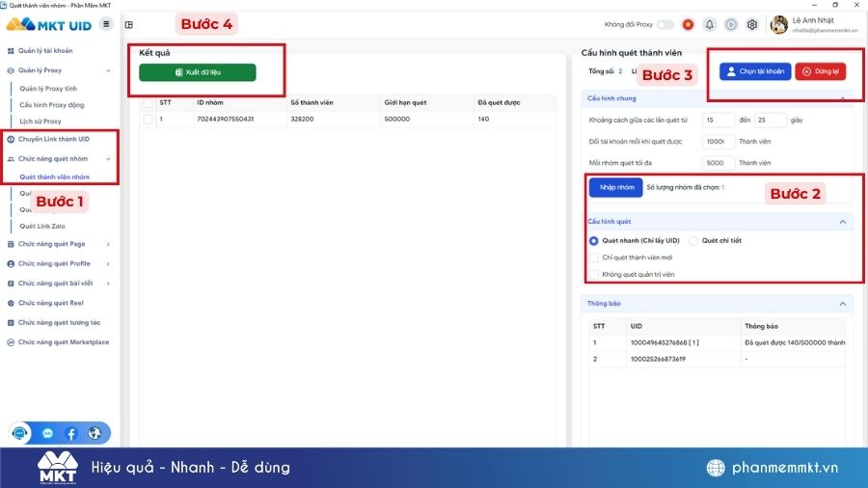
Task: Click the Chức năng quét Reel icon
Action: tap(11, 303)
